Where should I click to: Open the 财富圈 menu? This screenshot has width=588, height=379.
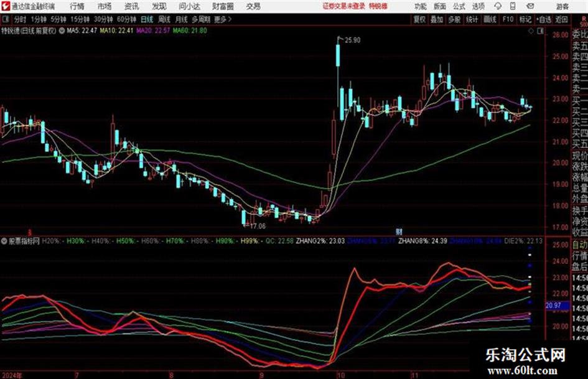pos(223,6)
